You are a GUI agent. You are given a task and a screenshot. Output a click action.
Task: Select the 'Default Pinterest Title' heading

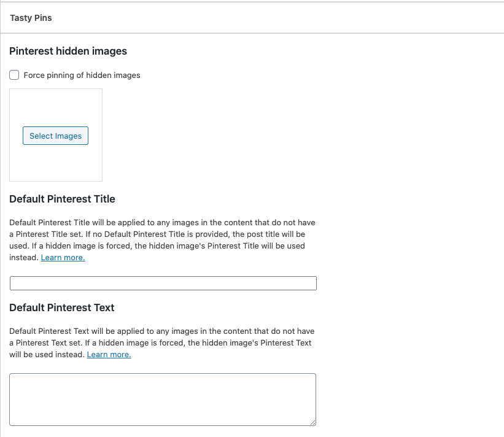tap(62, 199)
